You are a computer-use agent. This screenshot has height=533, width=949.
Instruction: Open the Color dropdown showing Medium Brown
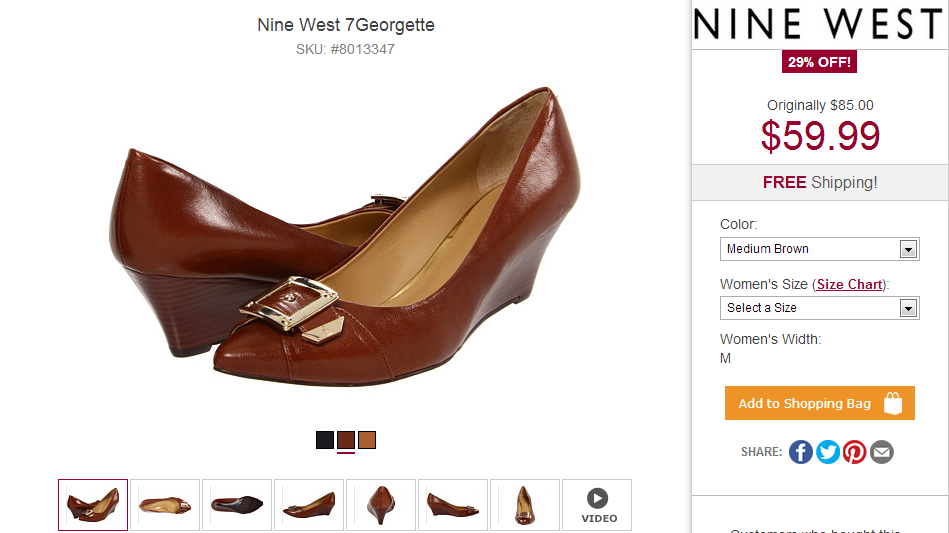[x=819, y=249]
